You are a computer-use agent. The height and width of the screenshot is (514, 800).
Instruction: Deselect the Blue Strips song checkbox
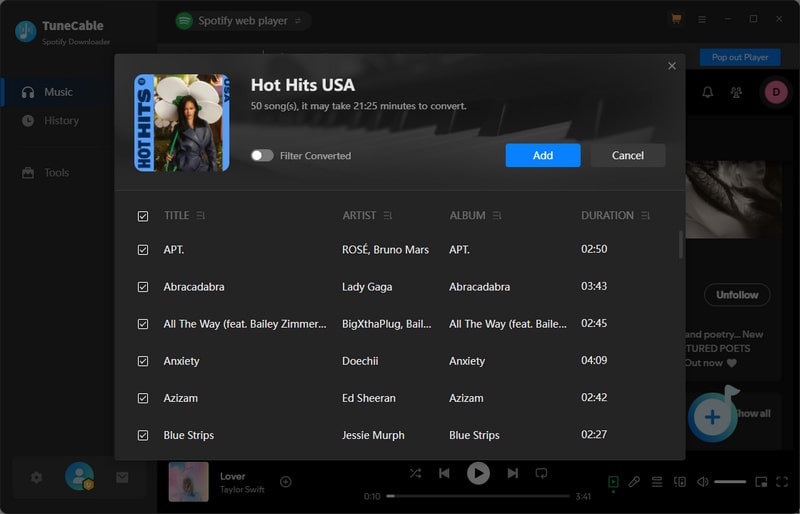[x=143, y=435]
